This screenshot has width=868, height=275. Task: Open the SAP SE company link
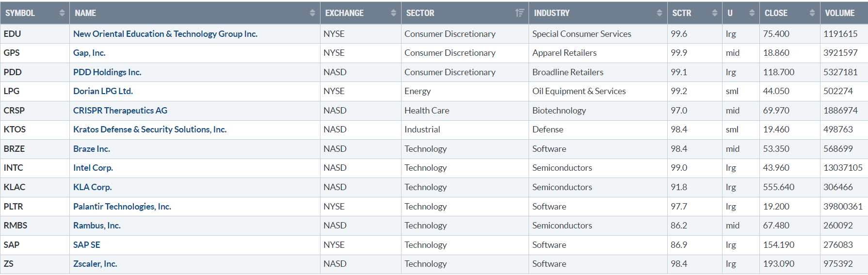tap(87, 245)
